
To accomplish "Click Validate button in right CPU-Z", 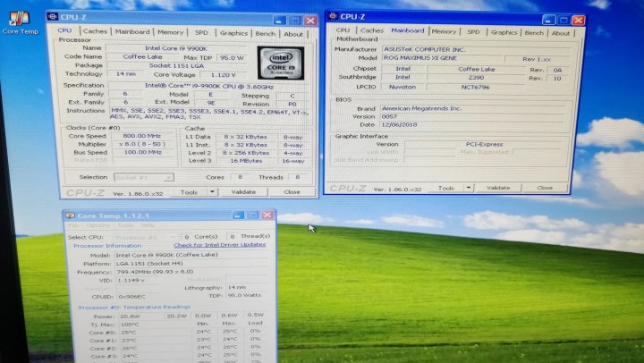I will [x=498, y=188].
